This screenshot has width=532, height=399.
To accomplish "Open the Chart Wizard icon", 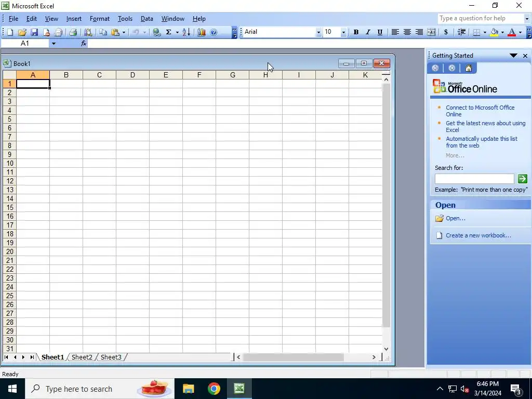I will (202, 32).
